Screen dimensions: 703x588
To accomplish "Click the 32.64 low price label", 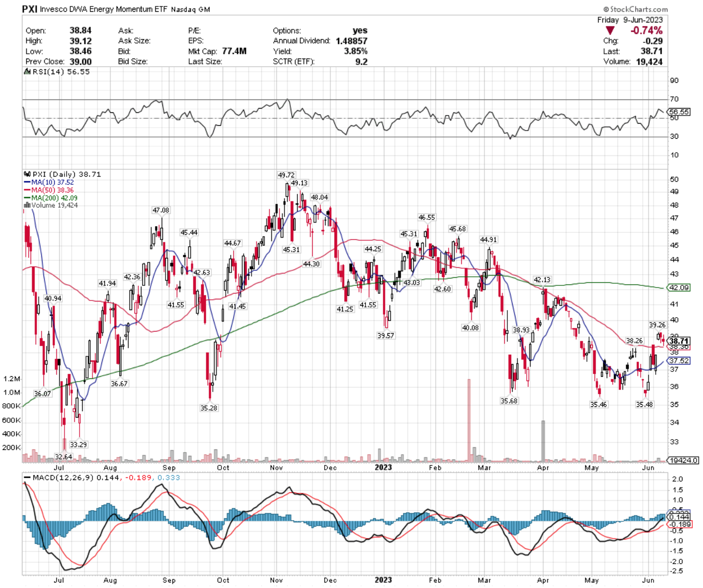I will [63, 457].
